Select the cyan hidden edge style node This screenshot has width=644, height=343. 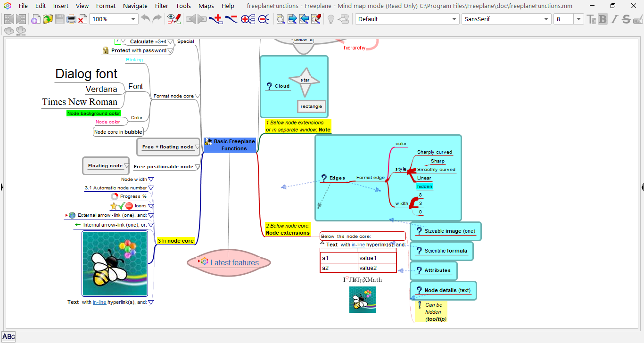point(425,187)
